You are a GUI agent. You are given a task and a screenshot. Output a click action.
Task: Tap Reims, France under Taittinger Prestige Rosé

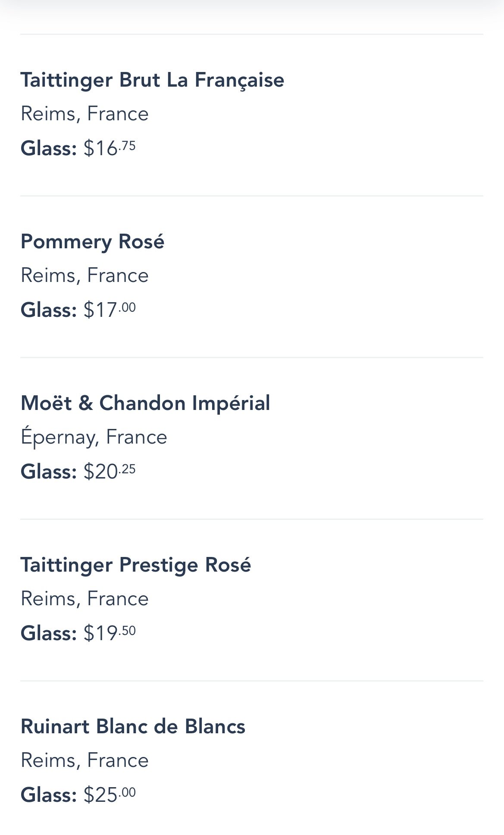pyautogui.click(x=85, y=599)
